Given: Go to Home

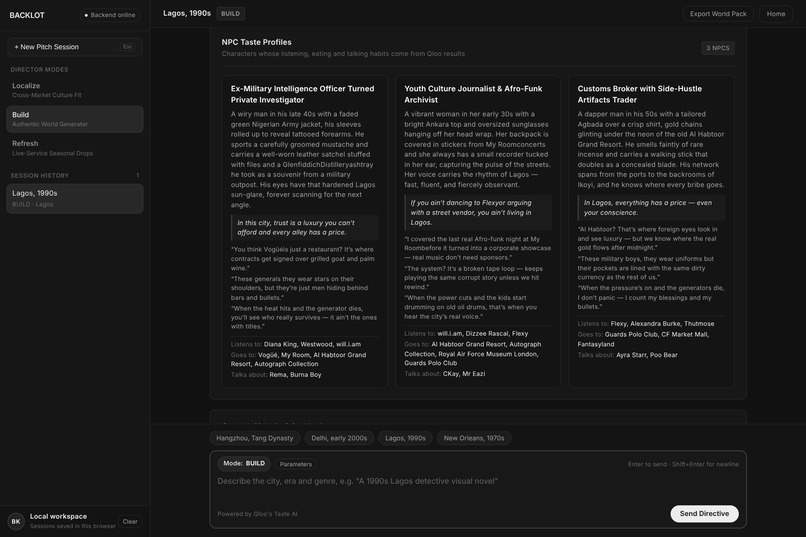Looking at the screenshot, I should click(x=776, y=14).
